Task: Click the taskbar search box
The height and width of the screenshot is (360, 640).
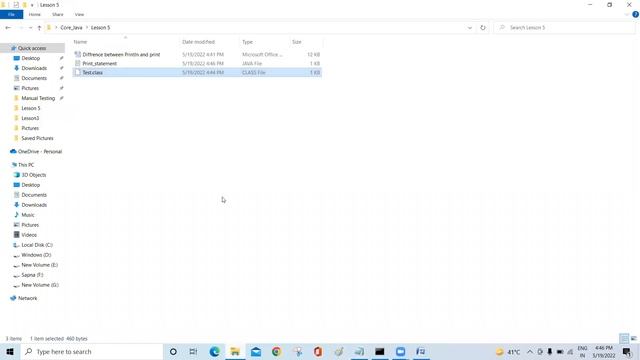Action: coord(91,351)
